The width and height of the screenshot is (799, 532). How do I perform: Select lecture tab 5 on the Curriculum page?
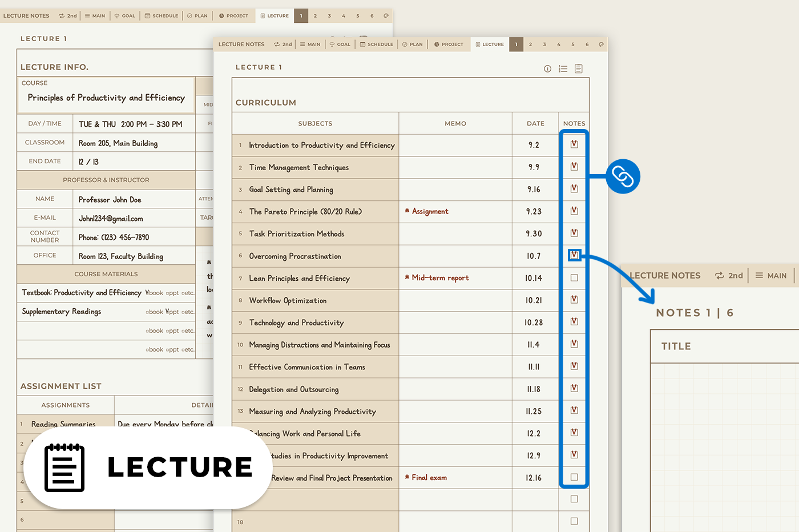(x=573, y=44)
